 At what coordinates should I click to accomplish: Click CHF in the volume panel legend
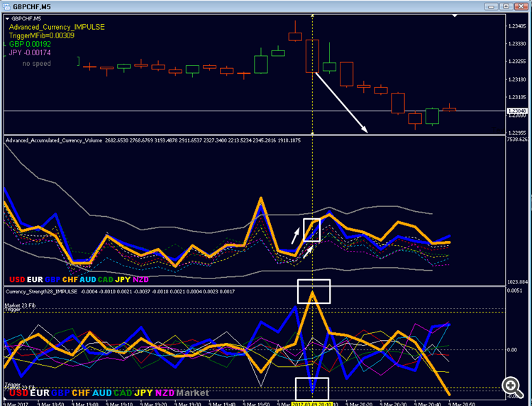coord(70,280)
